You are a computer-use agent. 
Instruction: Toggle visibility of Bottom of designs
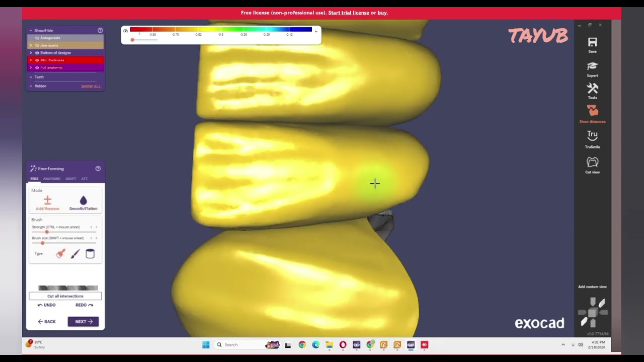[37, 53]
